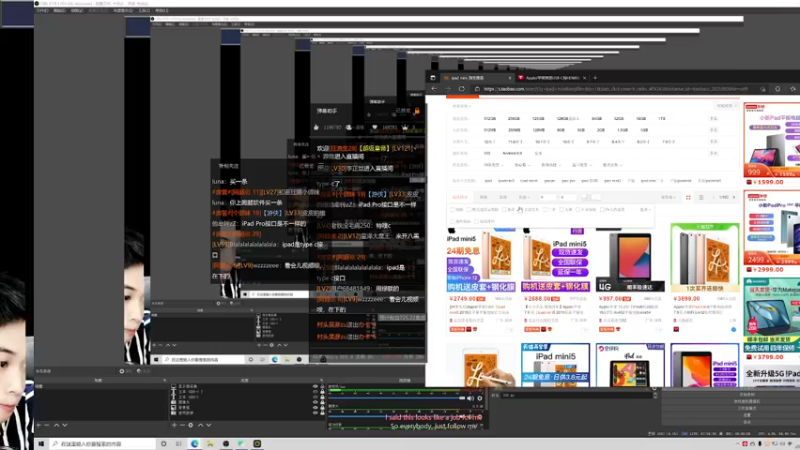This screenshot has width=800, height=450.
Task: Open File Explorer from taskbar
Action: click(x=210, y=444)
